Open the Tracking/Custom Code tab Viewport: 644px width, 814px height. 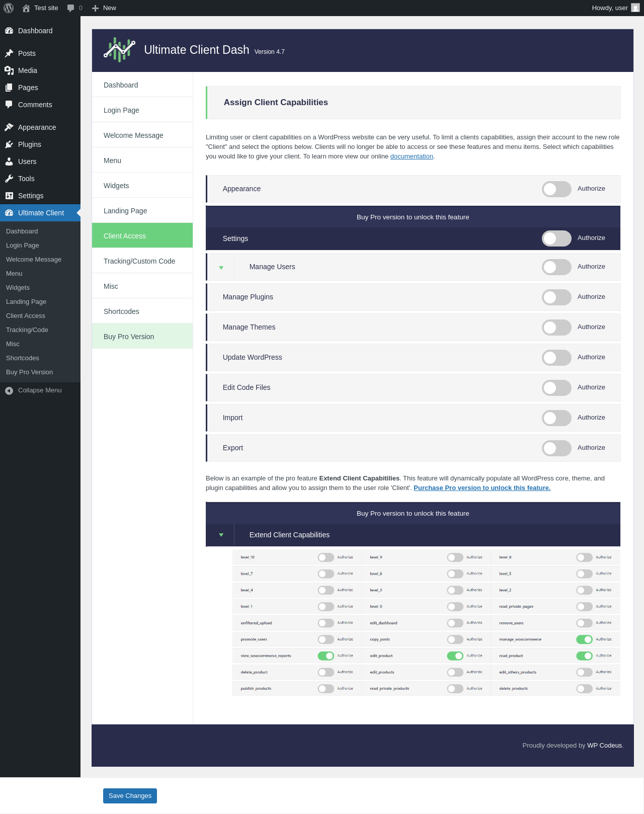point(142,261)
